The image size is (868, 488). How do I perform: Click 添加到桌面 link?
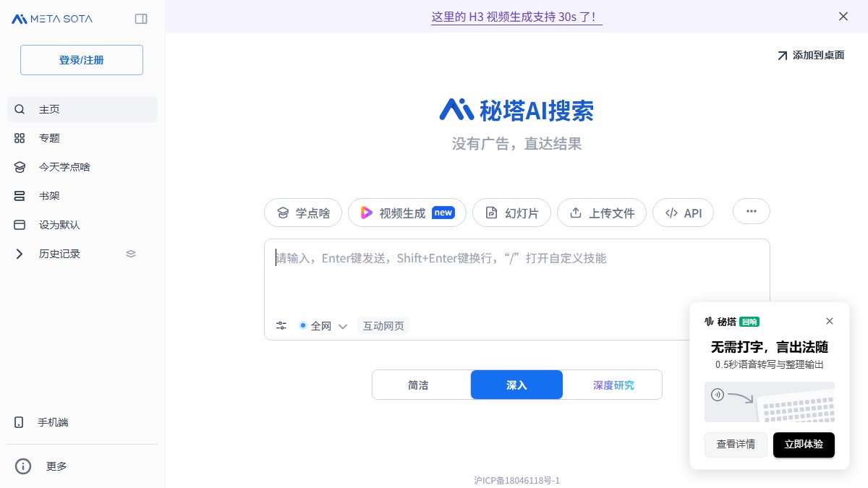811,55
